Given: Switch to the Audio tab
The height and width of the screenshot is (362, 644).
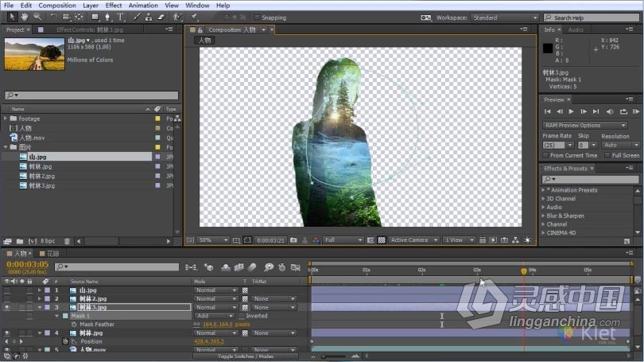Looking at the screenshot, I should pos(576,29).
